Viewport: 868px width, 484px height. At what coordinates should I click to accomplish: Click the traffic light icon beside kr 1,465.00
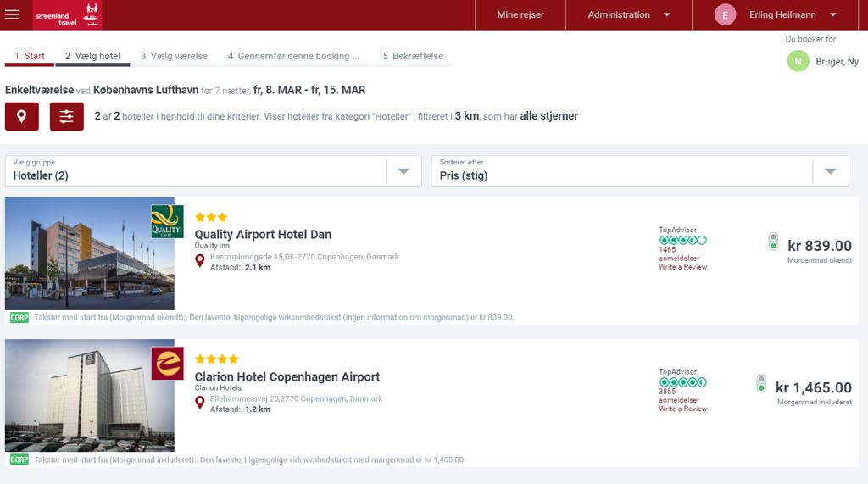pos(761,383)
